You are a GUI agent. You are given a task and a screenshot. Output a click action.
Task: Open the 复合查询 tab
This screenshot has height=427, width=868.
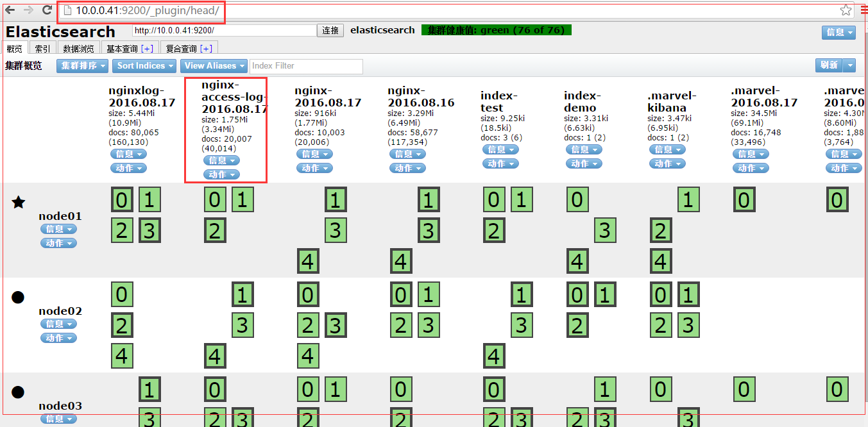click(x=181, y=49)
